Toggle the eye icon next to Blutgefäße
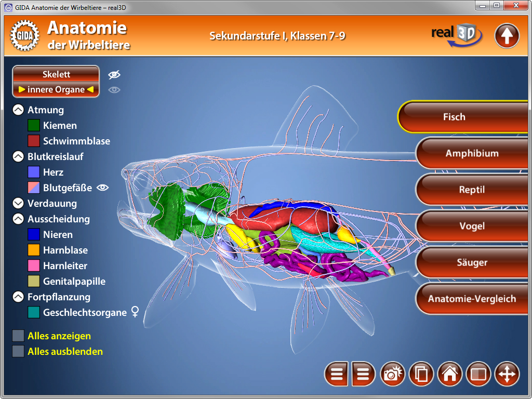 click(x=102, y=188)
